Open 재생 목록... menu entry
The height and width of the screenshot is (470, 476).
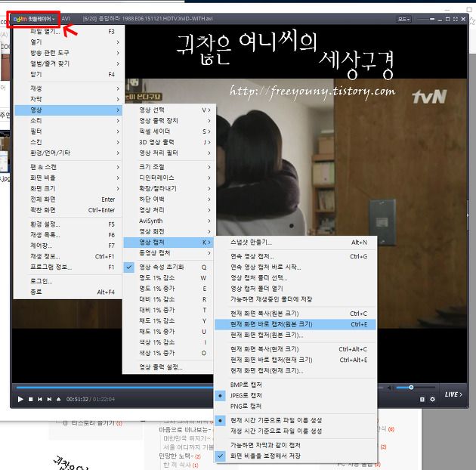click(x=69, y=235)
